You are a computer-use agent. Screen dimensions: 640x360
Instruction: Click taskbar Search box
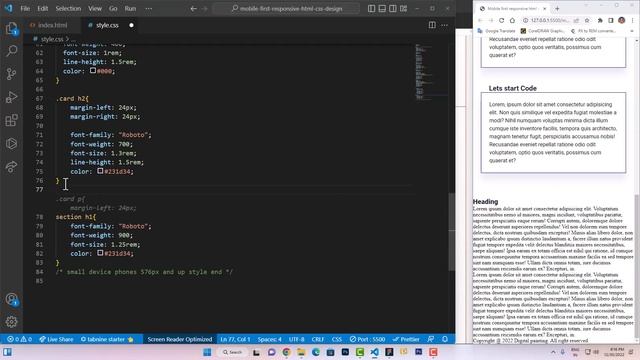(x=232, y=352)
